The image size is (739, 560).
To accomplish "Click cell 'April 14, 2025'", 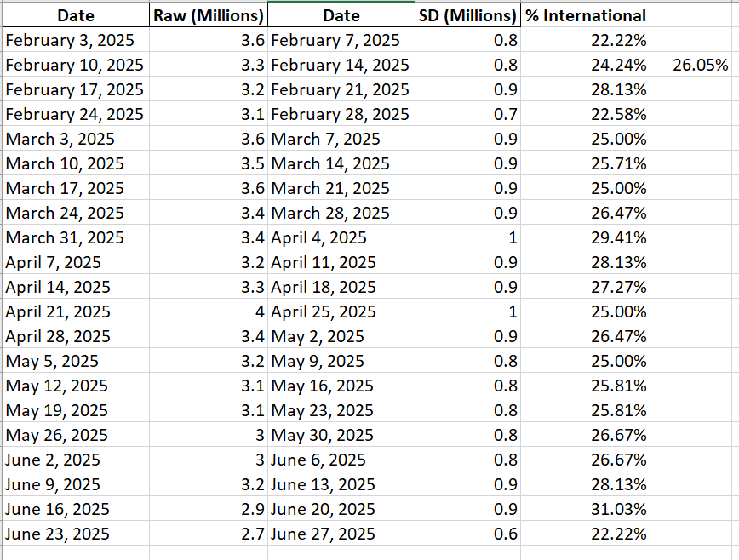I will click(76, 286).
